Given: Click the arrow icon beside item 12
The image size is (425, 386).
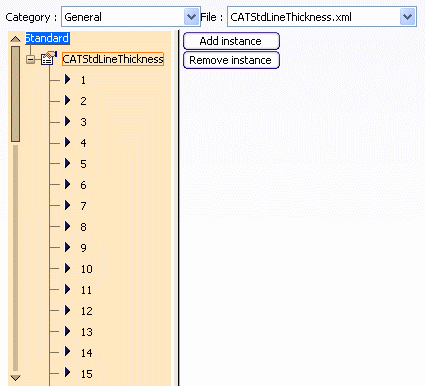Looking at the screenshot, I should point(68,310).
